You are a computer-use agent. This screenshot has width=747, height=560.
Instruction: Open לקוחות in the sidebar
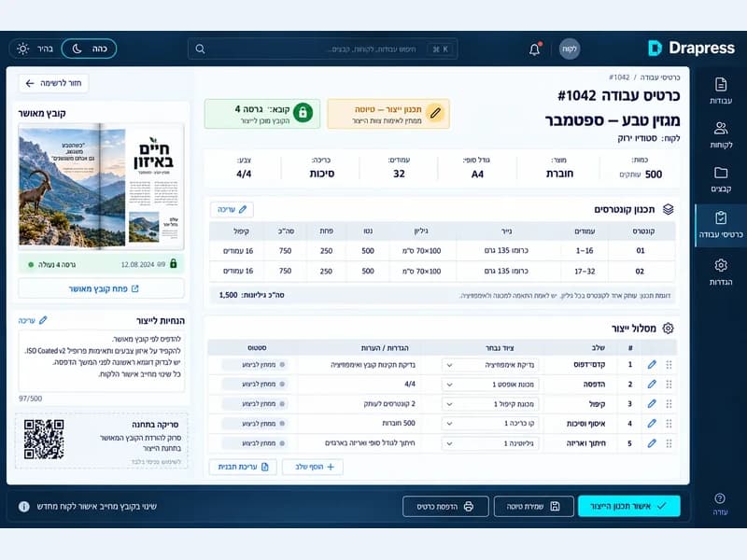[720, 135]
